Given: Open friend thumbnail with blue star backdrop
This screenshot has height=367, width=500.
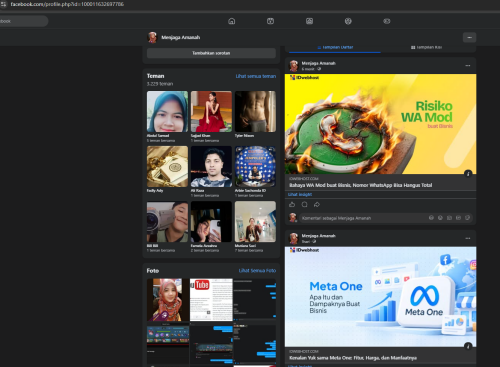Looking at the screenshot, I should 255,166.
